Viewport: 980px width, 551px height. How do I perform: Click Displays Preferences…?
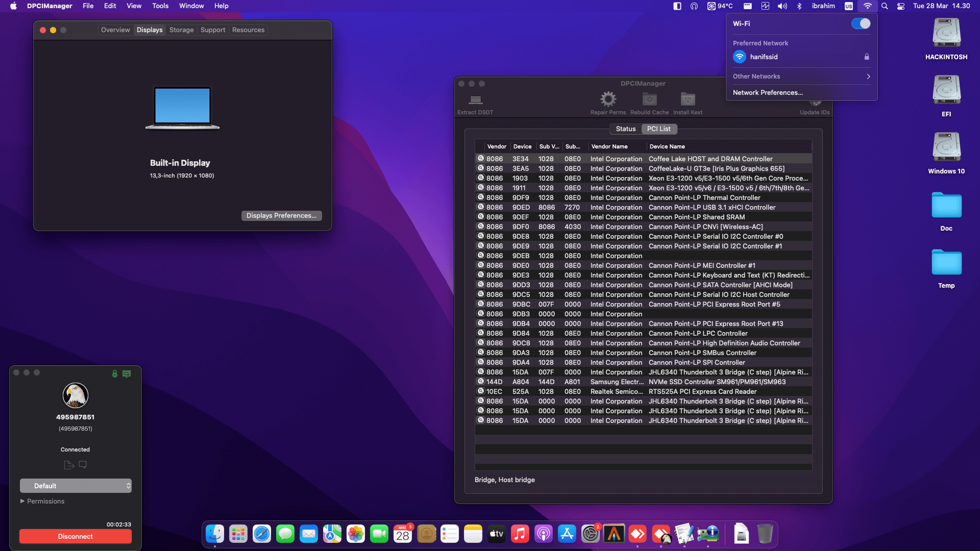pos(281,215)
